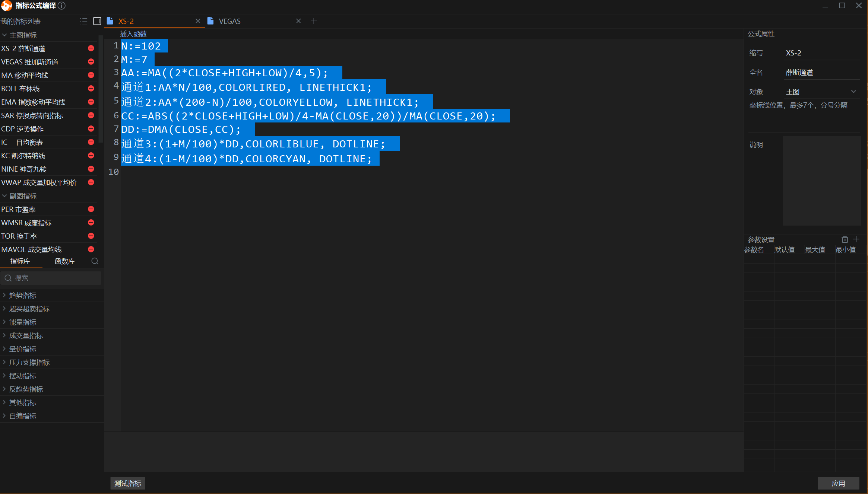Screen dimensions: 868x494
Task: Click the 全名 field containing 薛斯通道
Action: pos(822,72)
